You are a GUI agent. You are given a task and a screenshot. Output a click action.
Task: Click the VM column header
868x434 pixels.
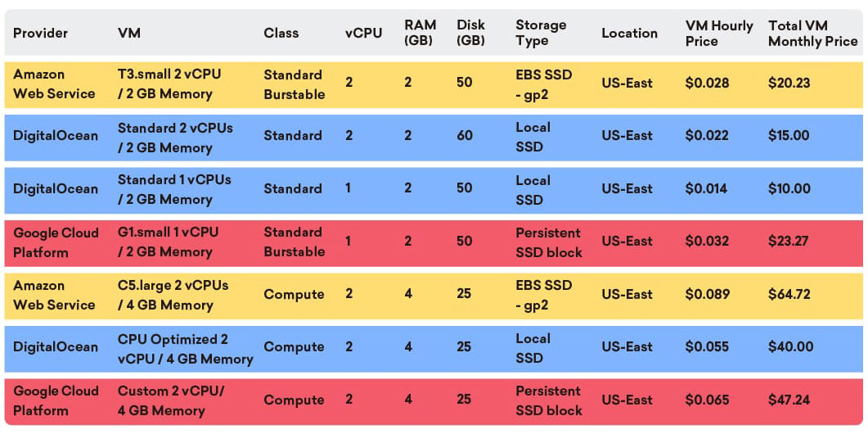pyautogui.click(x=128, y=33)
